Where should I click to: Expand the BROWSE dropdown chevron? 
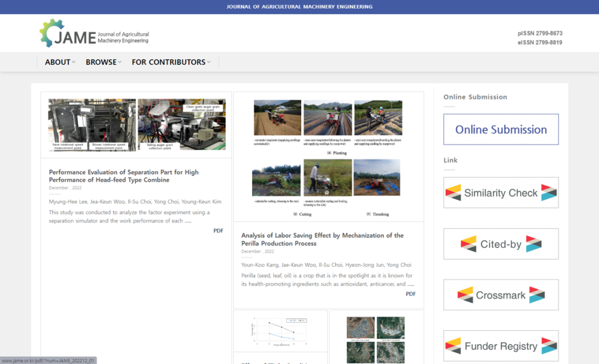[119, 62]
